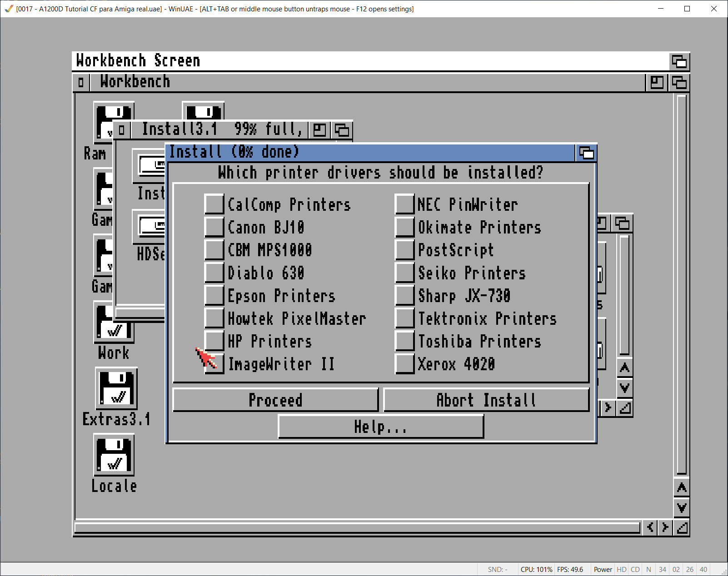Check the Epson Printers driver box
Image resolution: width=728 pixels, height=576 pixels.
coord(214,295)
